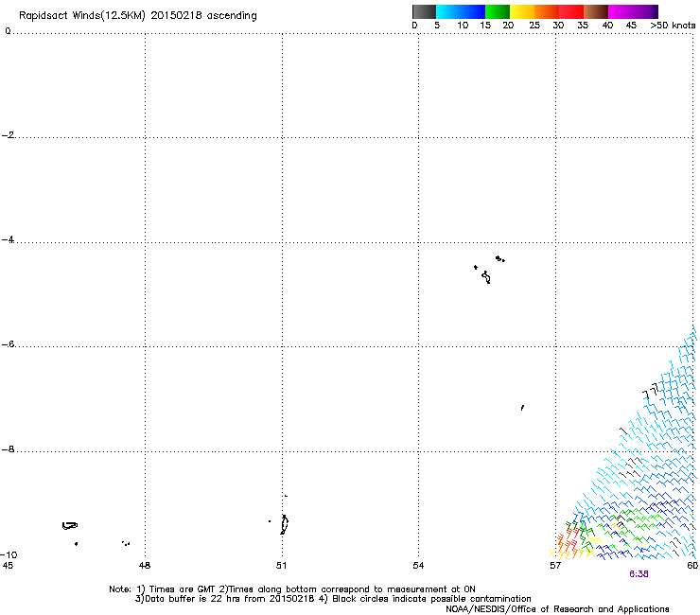Click the latitude label '-2'
The height and width of the screenshot is (615, 700).
tap(8, 135)
